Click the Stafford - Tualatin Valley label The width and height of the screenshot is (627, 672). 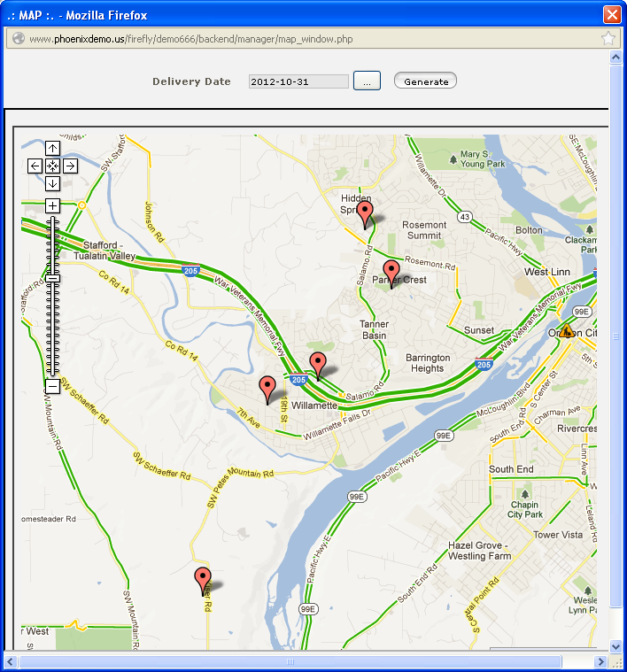pos(104,251)
